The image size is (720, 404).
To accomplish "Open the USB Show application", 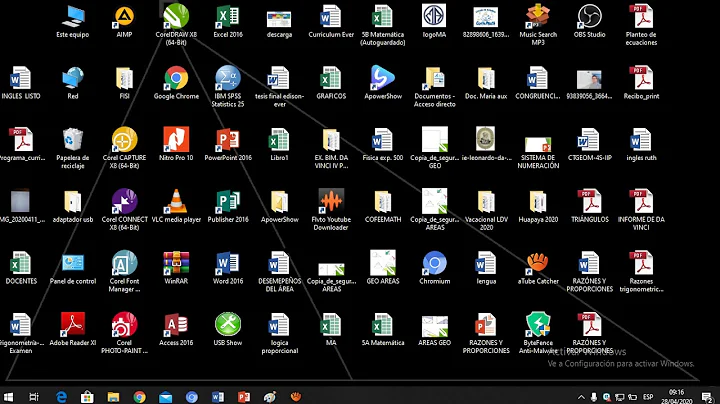I will tap(228, 329).
